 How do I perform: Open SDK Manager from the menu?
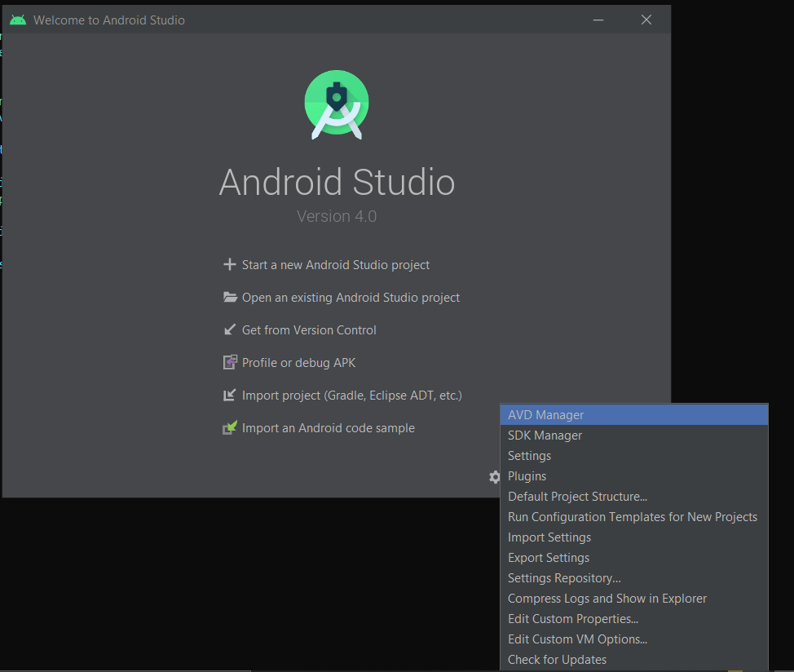pos(634,435)
